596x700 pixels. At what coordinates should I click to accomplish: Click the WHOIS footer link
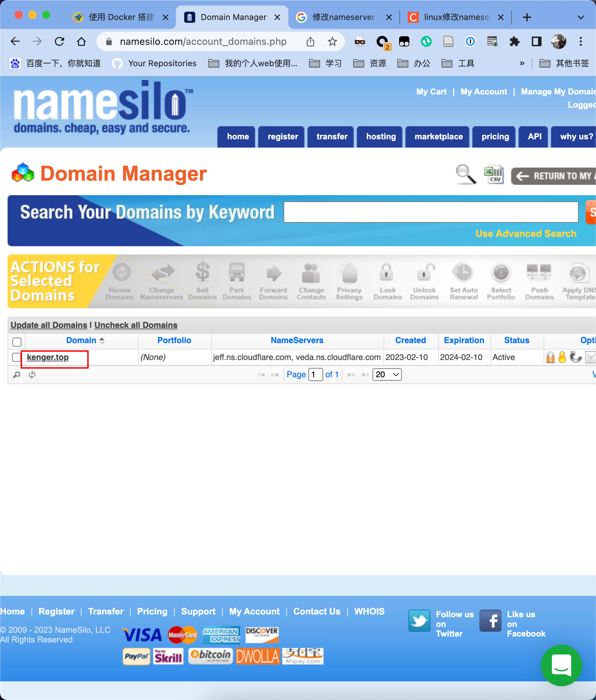tap(369, 611)
